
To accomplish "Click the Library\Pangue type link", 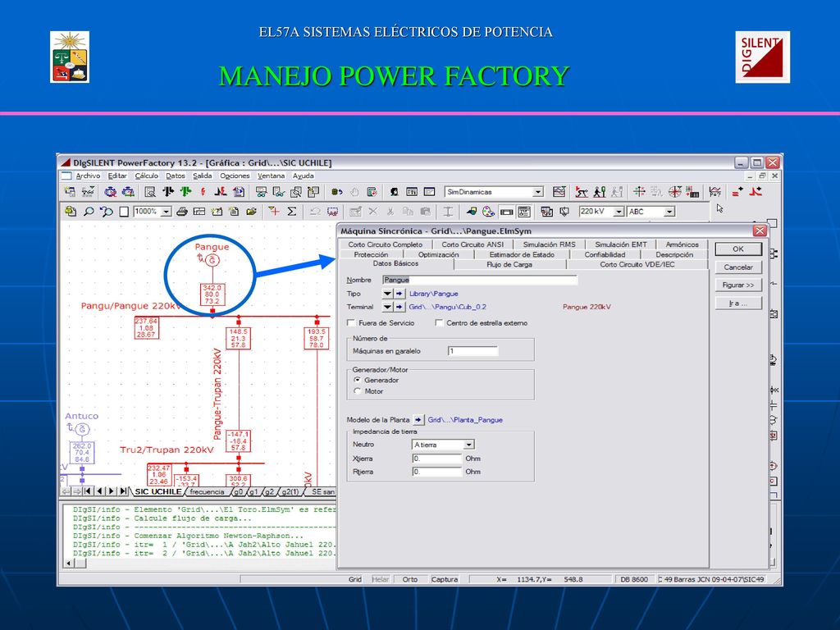I will 434,294.
